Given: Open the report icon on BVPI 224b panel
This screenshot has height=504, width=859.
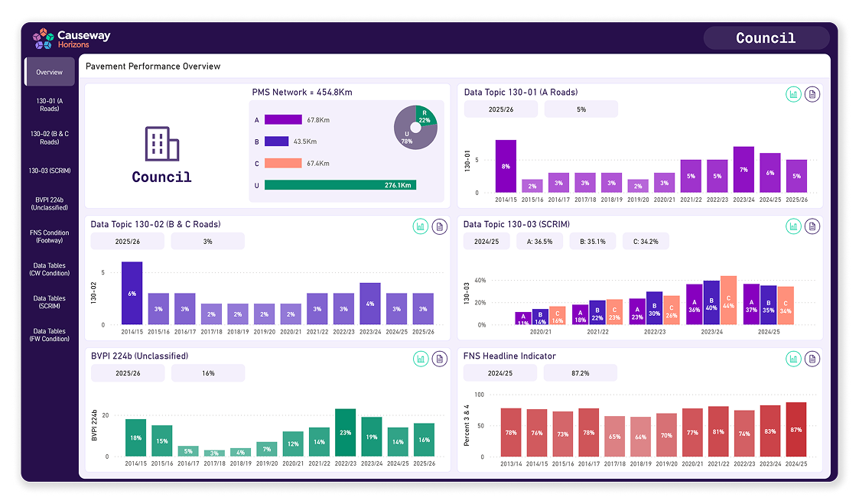Looking at the screenshot, I should [440, 358].
